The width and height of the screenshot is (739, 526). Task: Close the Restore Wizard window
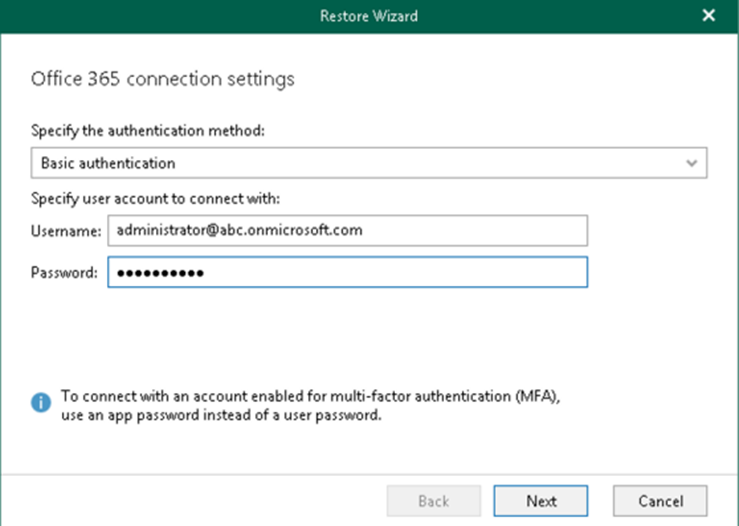coord(709,16)
